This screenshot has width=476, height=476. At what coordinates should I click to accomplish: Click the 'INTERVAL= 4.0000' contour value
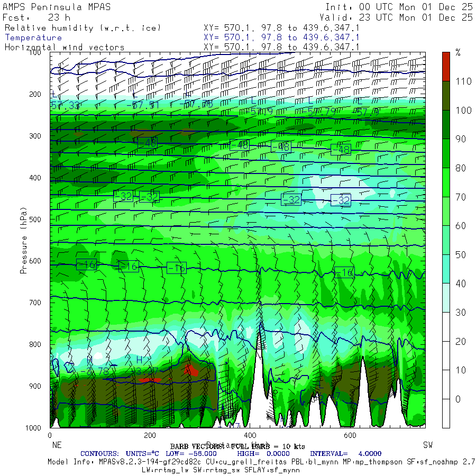pyautogui.click(x=346, y=454)
